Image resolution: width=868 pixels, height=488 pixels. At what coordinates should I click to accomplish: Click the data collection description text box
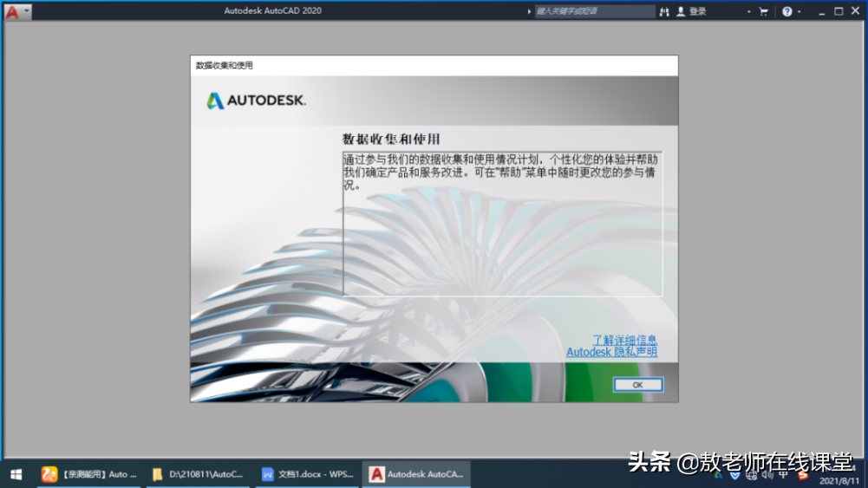click(503, 224)
